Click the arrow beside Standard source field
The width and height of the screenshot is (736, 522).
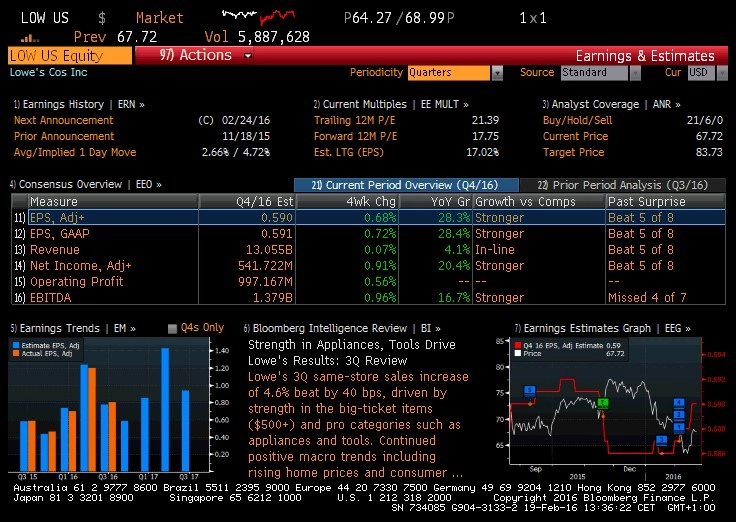[x=635, y=73]
